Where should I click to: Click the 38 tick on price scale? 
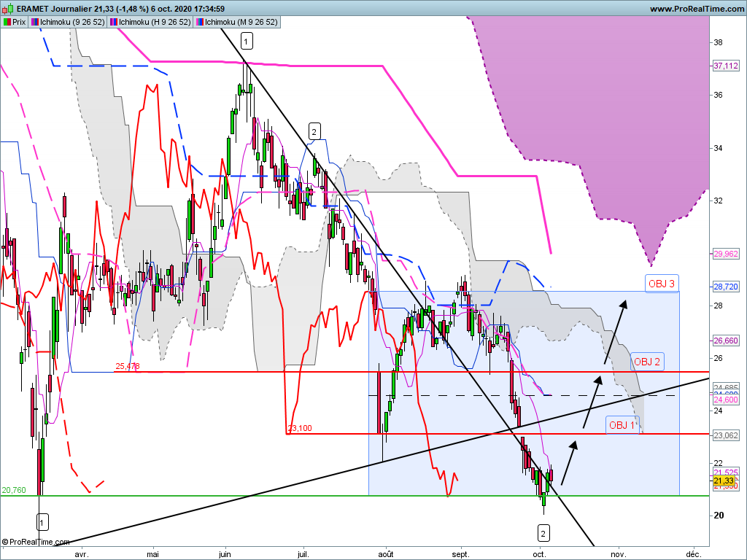[x=718, y=42]
